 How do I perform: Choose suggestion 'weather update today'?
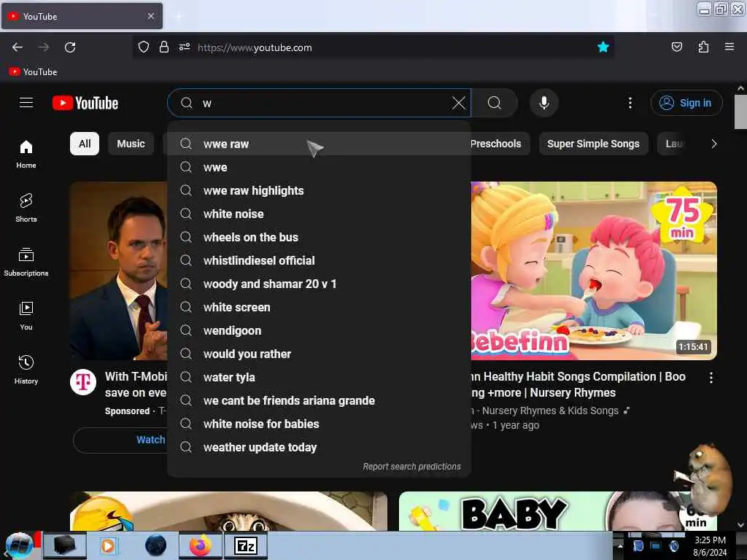[x=319, y=447]
